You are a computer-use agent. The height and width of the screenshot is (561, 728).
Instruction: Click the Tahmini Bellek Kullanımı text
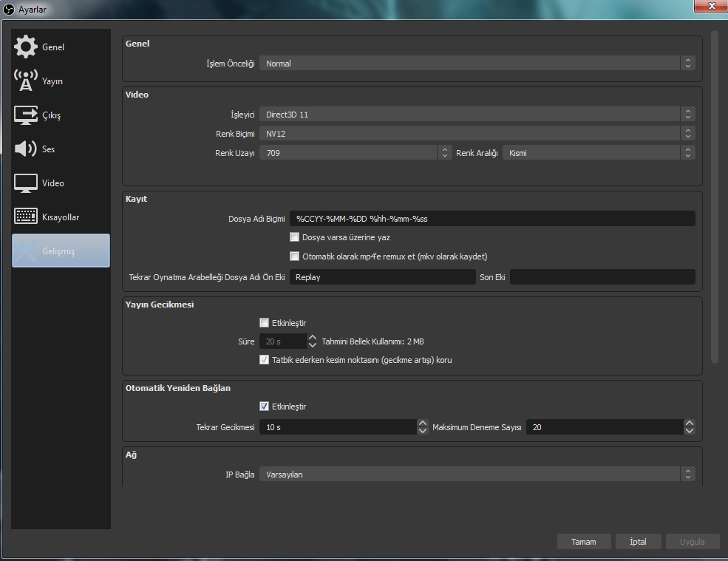tap(372, 341)
